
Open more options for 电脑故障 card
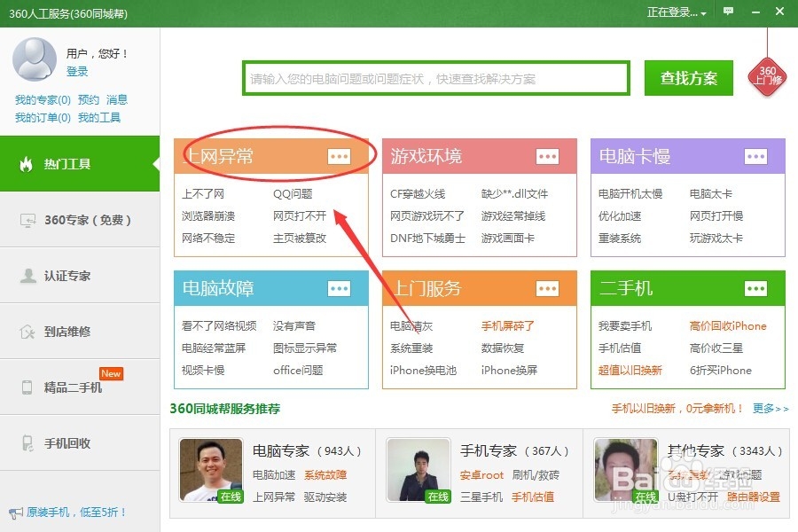point(339,289)
